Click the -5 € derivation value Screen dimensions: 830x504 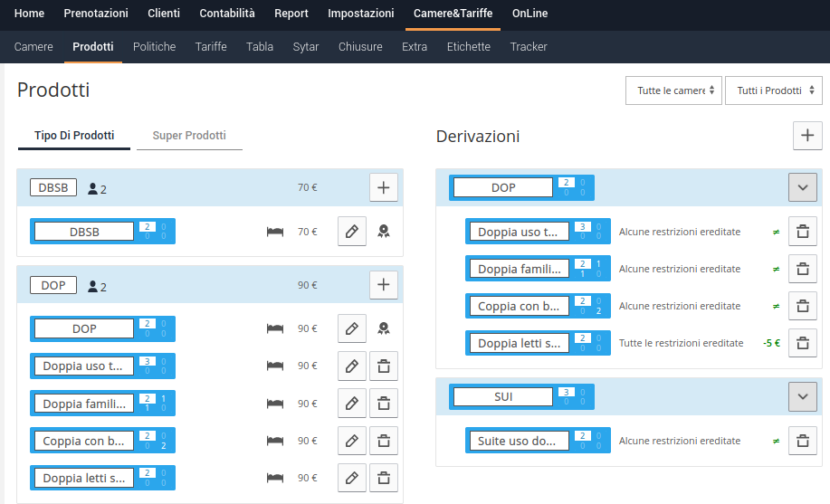coord(772,343)
